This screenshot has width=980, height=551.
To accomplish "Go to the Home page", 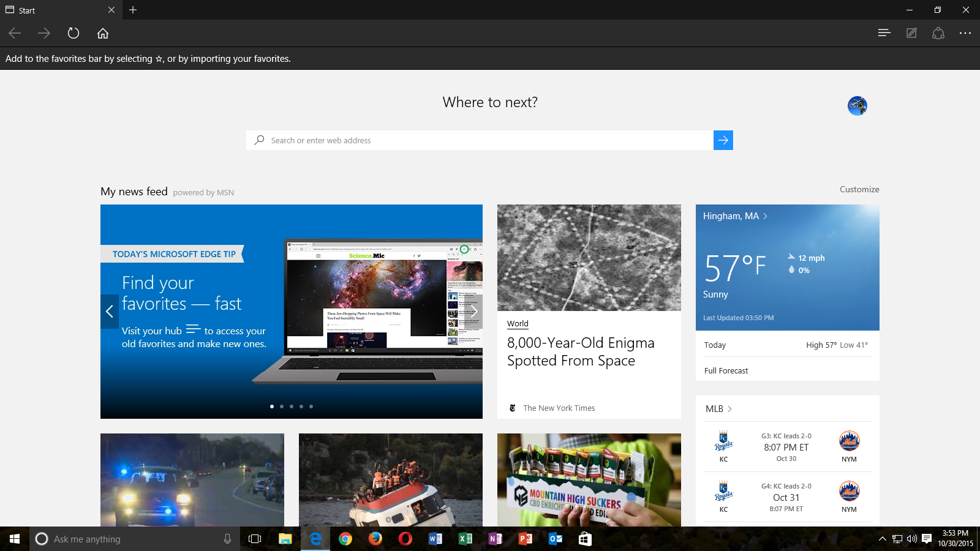I will 103,33.
